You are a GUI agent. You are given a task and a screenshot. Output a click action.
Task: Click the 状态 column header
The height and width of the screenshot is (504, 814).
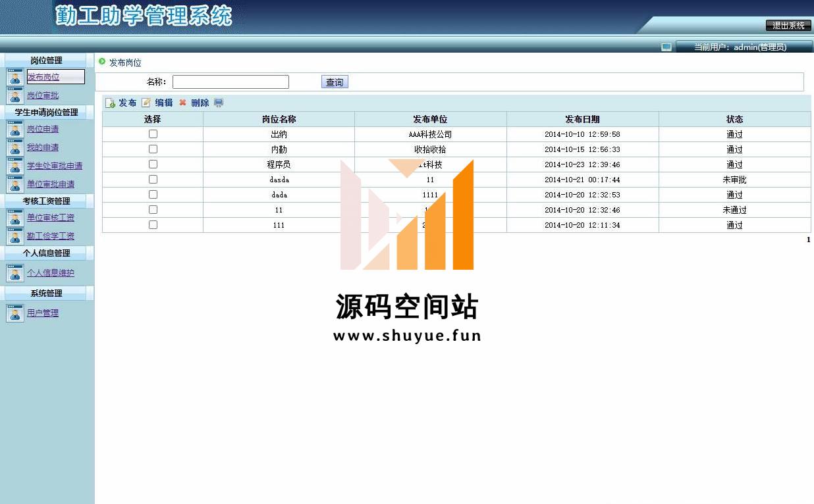[734, 119]
